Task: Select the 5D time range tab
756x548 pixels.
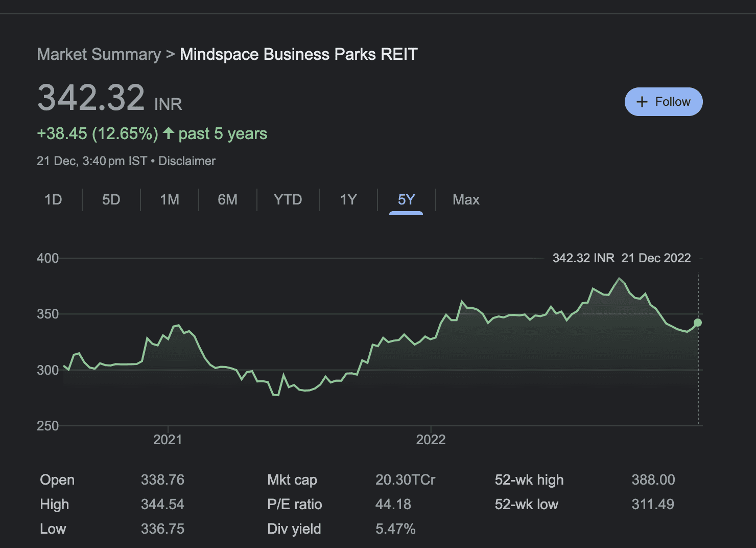Action: click(111, 199)
